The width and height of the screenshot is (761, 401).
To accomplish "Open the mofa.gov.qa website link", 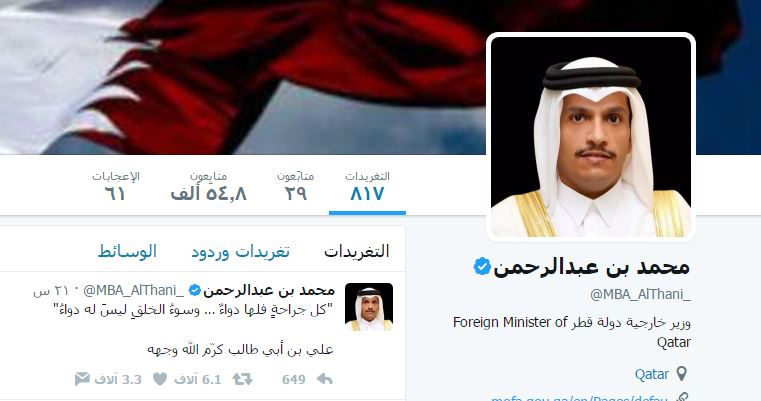I will [579, 398].
